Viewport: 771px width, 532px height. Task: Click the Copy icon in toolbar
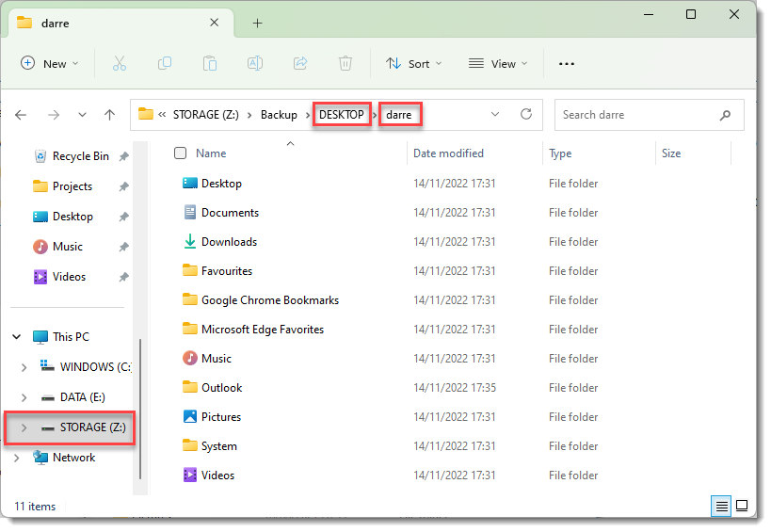click(x=165, y=63)
